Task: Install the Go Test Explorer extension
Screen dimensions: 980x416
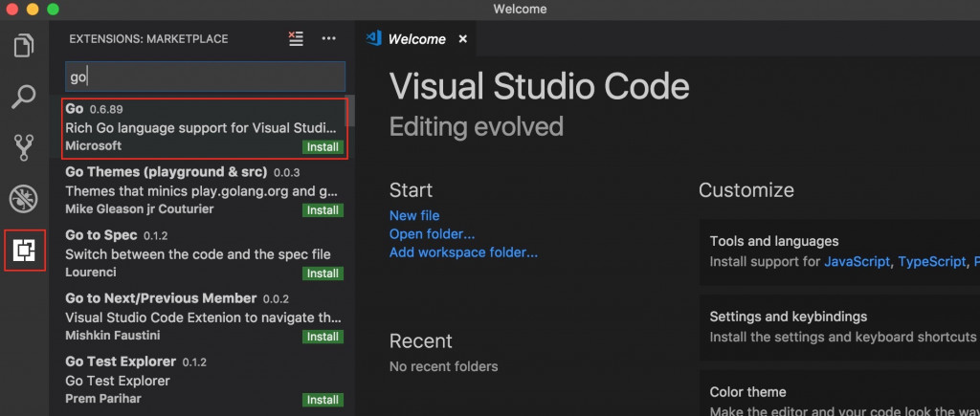Action: [x=323, y=400]
